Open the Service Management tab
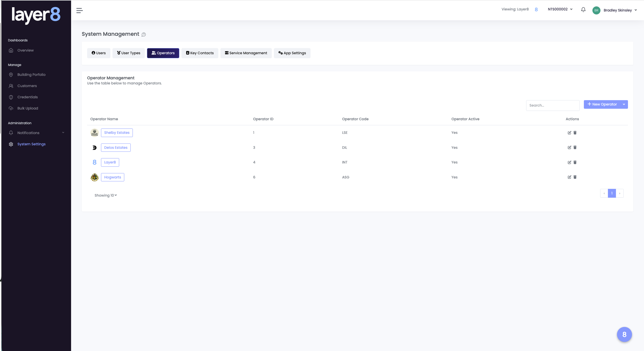The height and width of the screenshot is (351, 644). [246, 53]
